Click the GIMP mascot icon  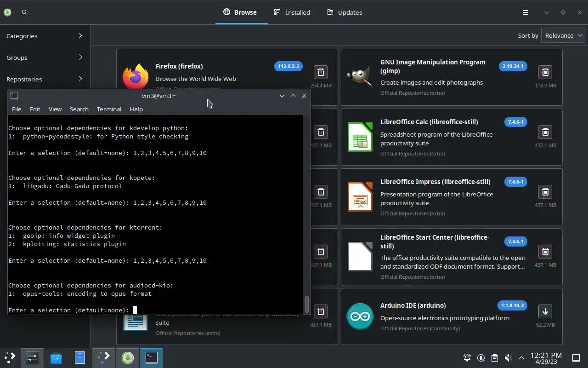pyautogui.click(x=360, y=77)
